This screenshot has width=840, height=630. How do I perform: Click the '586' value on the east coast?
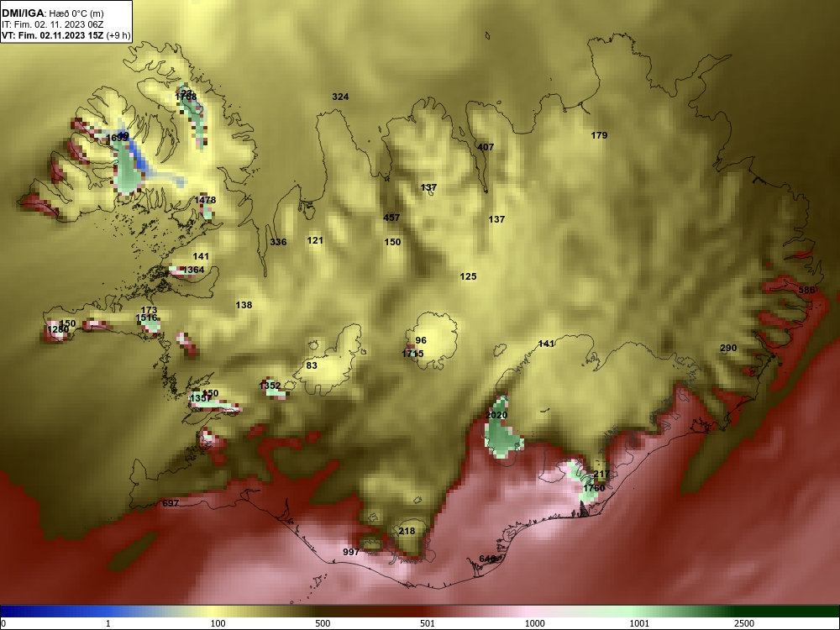(806, 291)
